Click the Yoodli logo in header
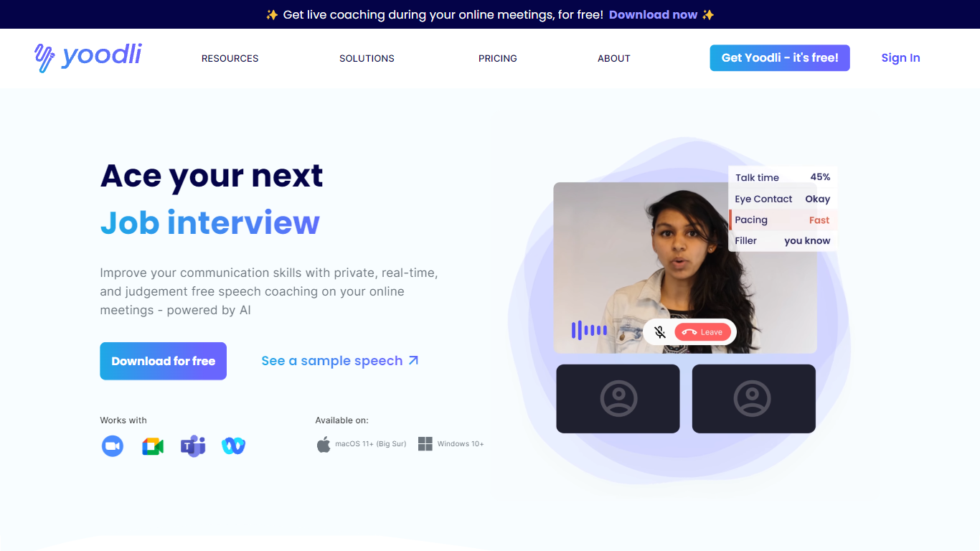The width and height of the screenshot is (980, 551). (88, 57)
